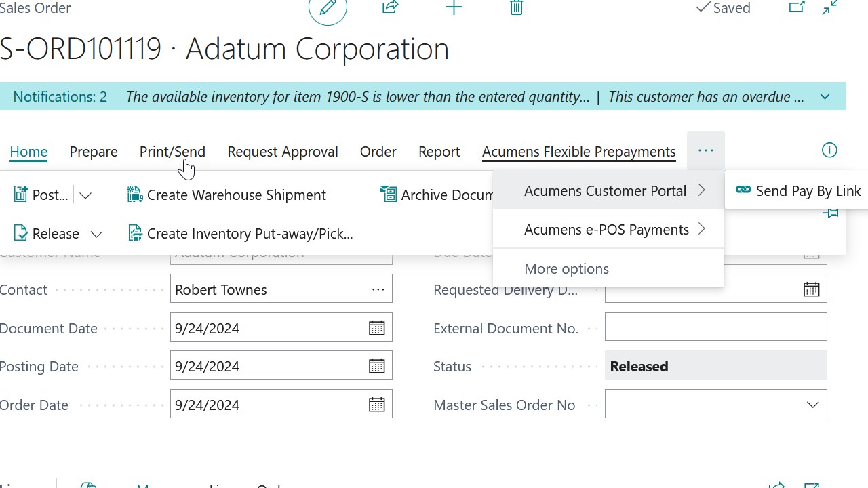Share the sales order using the share icon
Image resolution: width=868 pixels, height=488 pixels.
point(389,7)
